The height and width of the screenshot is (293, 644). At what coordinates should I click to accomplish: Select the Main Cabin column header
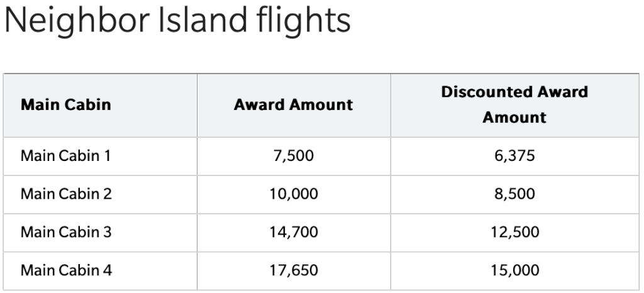click(65, 104)
